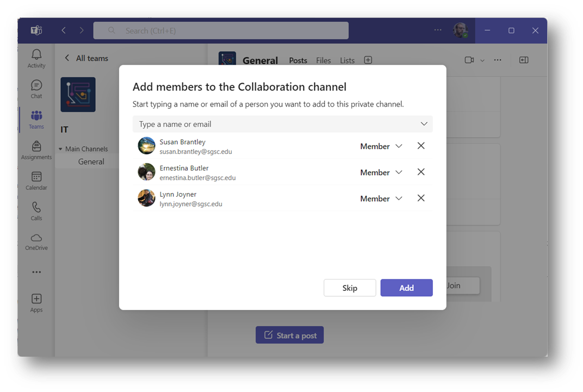583x392 pixels.
Task: Open Calls from the sidebar
Action: tap(36, 210)
